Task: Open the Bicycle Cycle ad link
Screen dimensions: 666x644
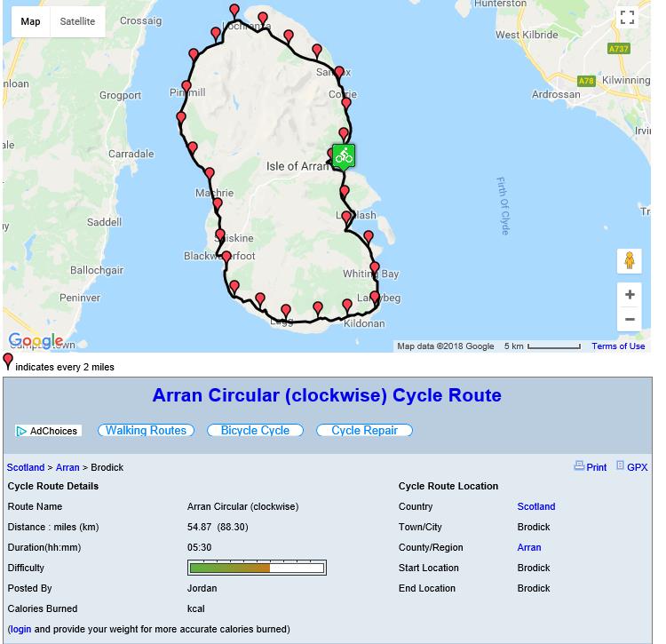Action: click(x=255, y=430)
